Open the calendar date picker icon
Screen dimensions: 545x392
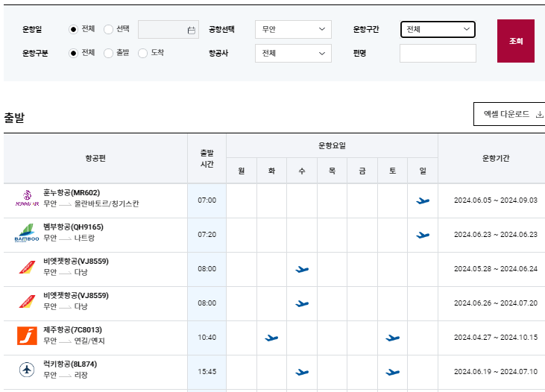(x=191, y=31)
